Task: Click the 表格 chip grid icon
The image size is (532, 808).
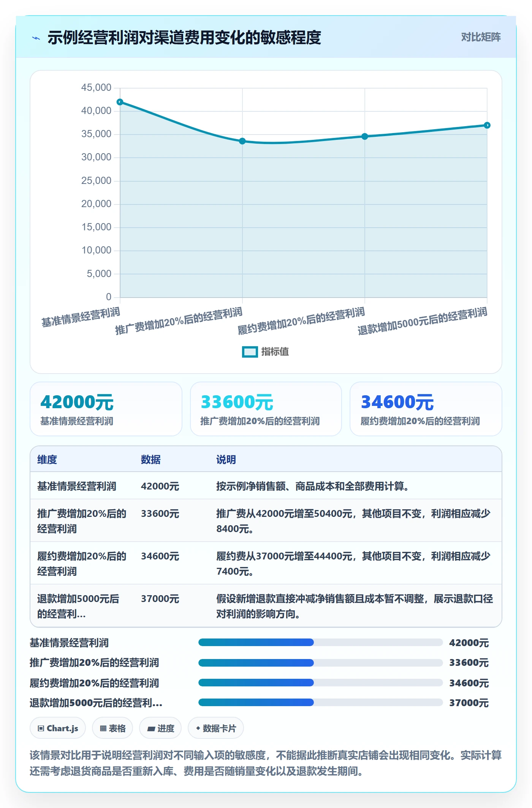Action: coord(103,729)
